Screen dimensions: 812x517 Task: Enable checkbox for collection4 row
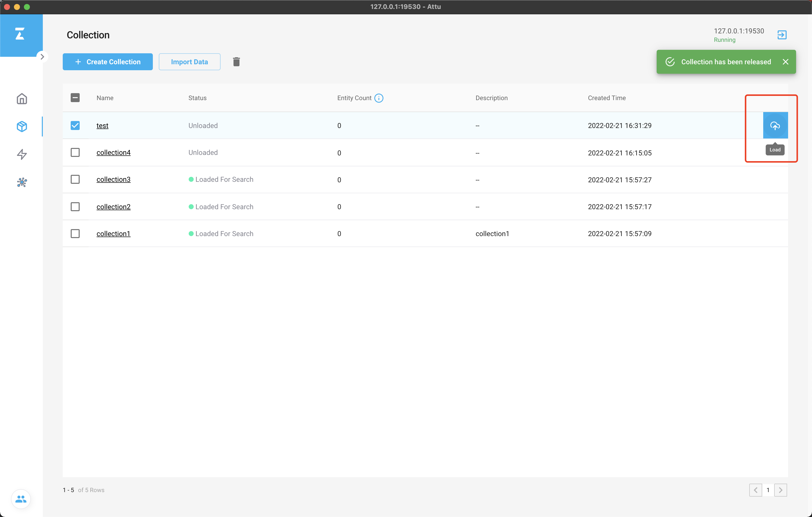click(x=75, y=152)
